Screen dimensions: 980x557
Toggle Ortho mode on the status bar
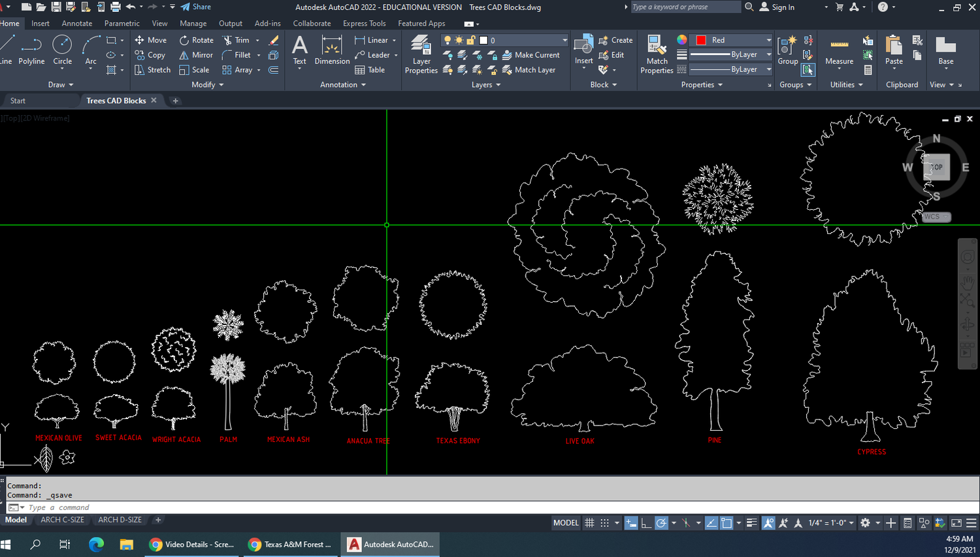[646, 522]
